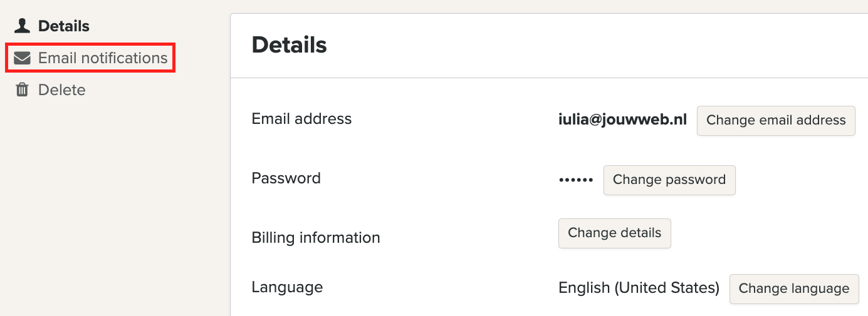Screen dimensions: 868x316
Task: Click the Language field label
Action: pyautogui.click(x=287, y=287)
